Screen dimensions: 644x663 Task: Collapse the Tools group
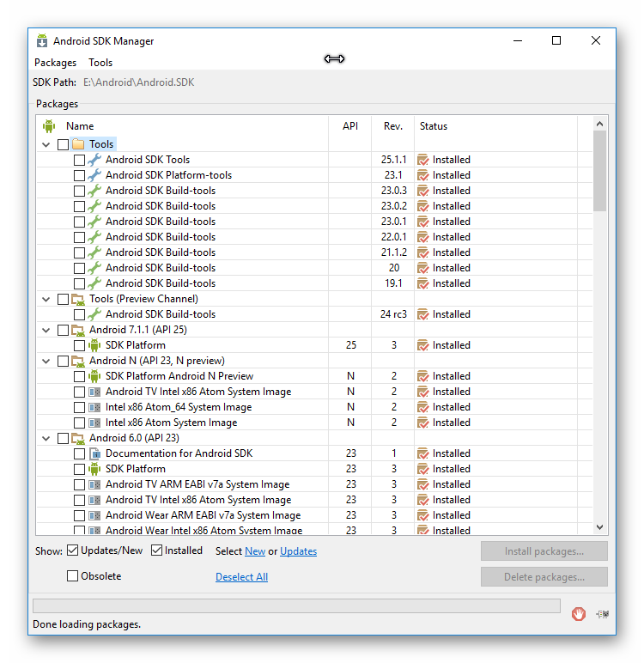46,144
